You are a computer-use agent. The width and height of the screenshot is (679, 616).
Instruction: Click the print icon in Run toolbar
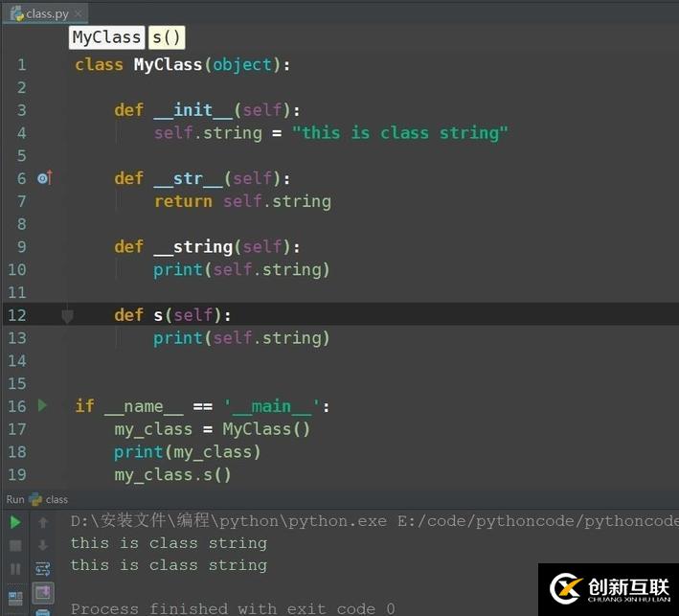click(43, 612)
